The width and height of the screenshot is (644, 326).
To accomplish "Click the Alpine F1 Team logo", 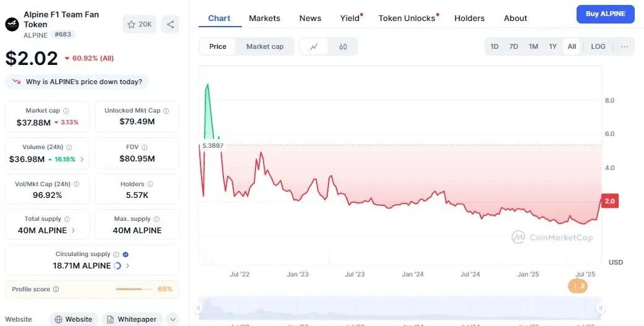I will tap(12, 25).
